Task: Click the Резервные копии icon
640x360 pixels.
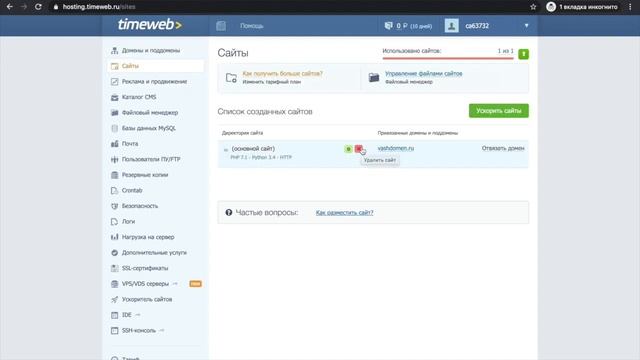Action: point(114,175)
